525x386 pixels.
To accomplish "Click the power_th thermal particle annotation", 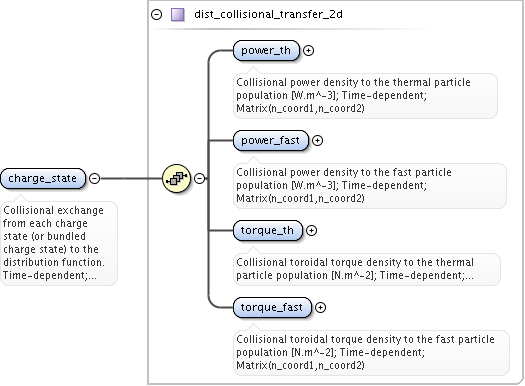I will 365,96.
